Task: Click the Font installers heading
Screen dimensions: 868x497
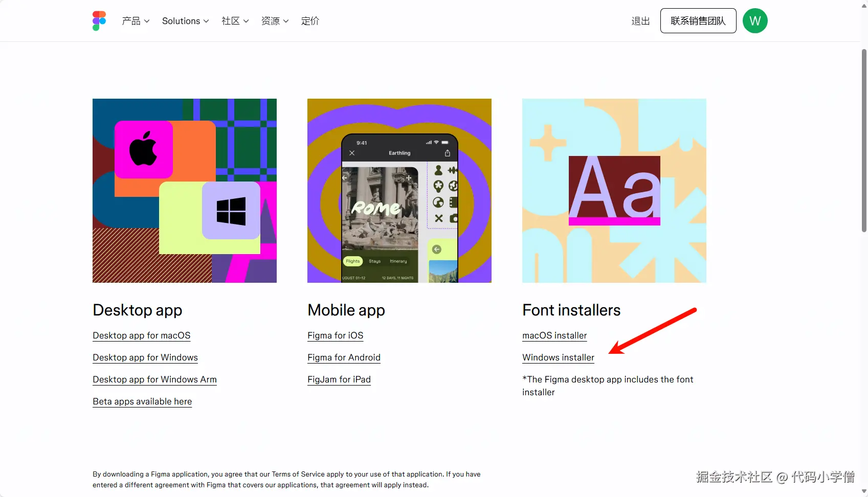Action: [x=571, y=310]
